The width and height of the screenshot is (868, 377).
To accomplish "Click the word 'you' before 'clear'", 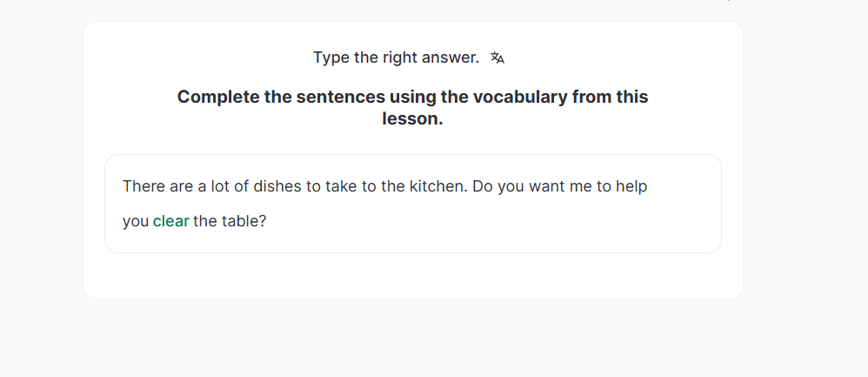I will (x=136, y=221).
